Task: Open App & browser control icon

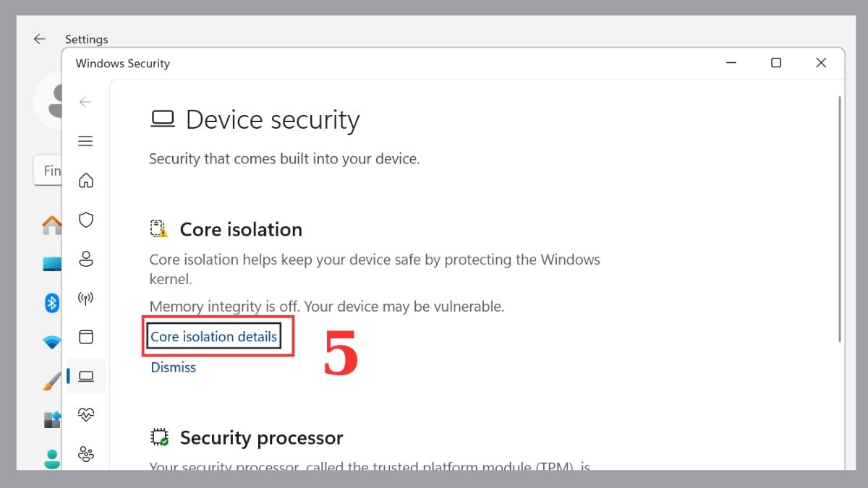Action: (x=86, y=337)
